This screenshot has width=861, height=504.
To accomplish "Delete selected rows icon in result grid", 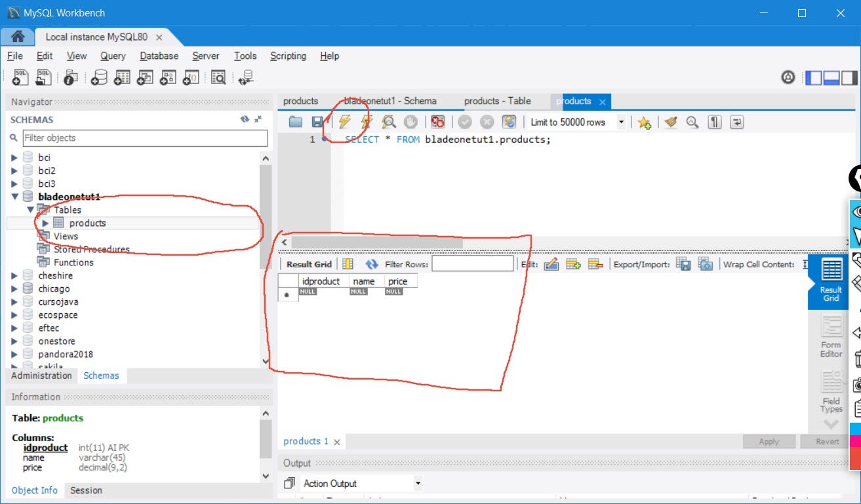I will point(595,264).
